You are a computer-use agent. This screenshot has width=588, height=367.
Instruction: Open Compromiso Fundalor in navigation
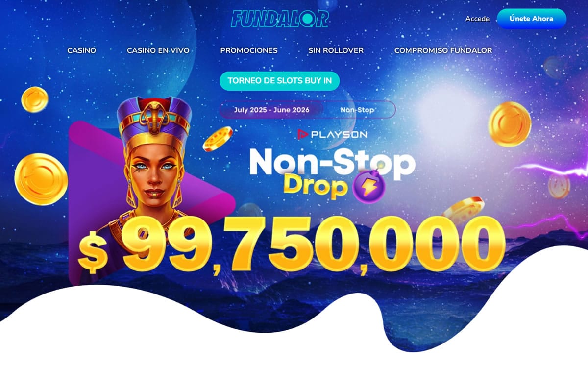[x=443, y=50]
